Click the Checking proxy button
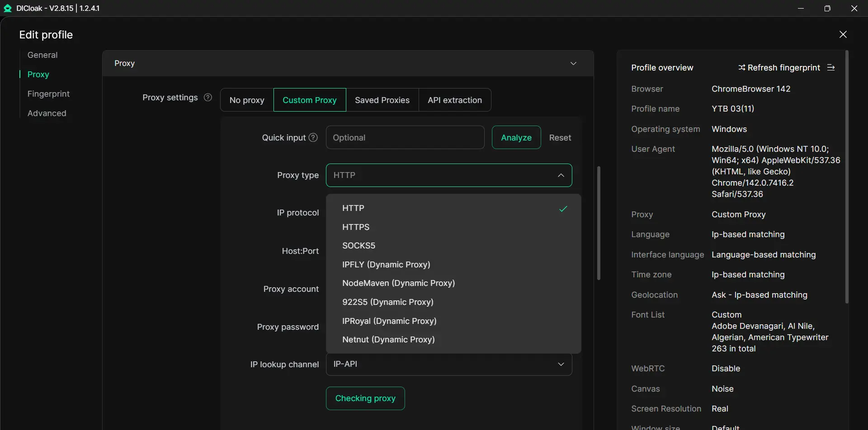Viewport: 868px width, 430px height. click(x=365, y=398)
